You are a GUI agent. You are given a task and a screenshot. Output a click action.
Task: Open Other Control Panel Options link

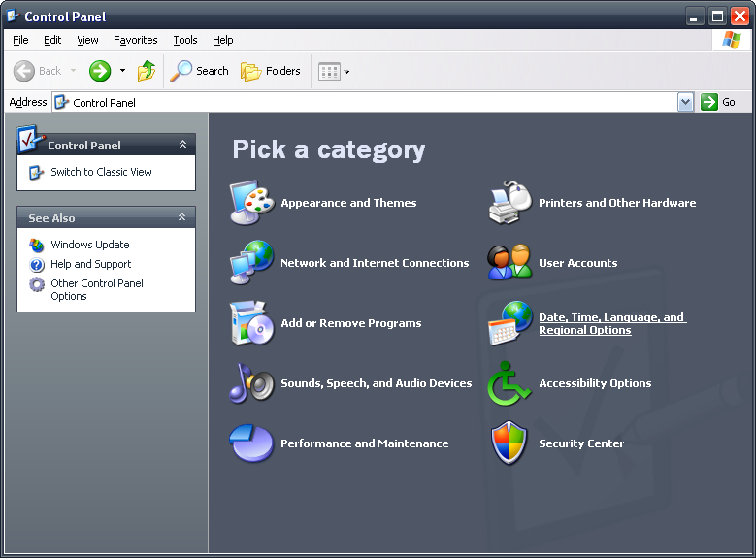(97, 290)
